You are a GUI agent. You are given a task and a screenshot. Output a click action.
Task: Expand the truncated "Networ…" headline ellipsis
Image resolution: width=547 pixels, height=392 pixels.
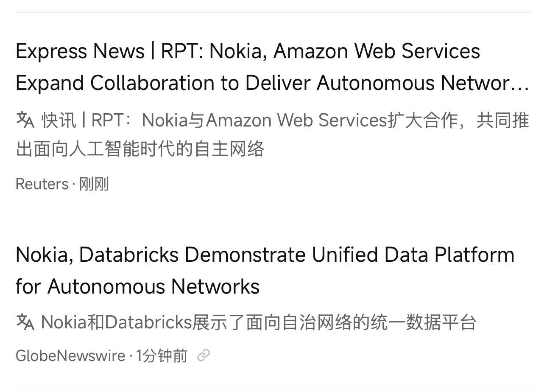(x=523, y=83)
